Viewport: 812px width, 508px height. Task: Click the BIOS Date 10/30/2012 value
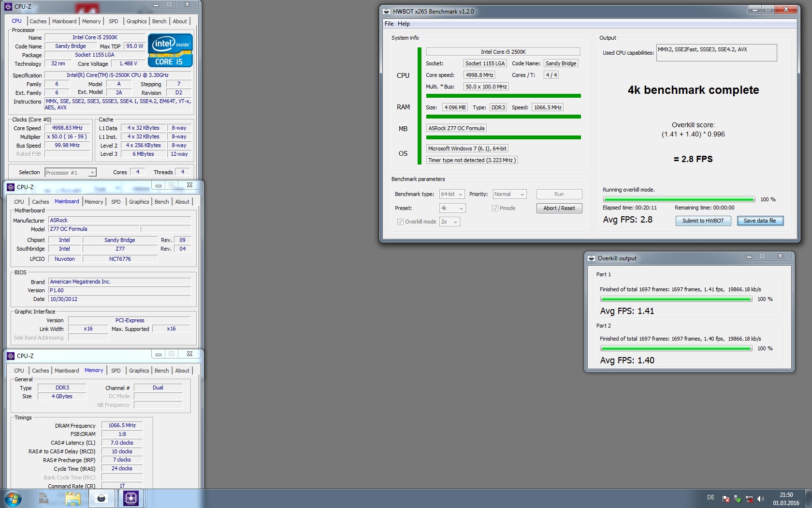(x=120, y=299)
